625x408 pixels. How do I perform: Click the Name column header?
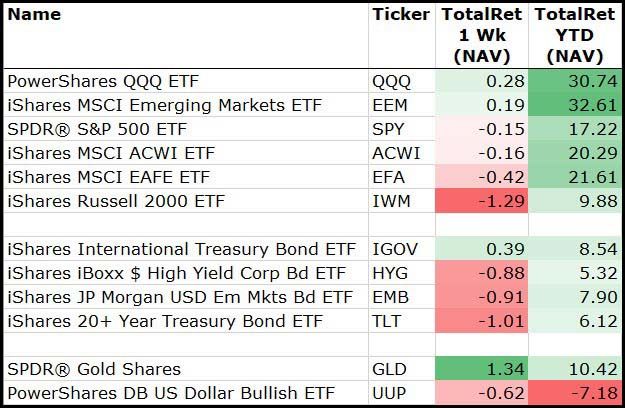click(x=33, y=15)
